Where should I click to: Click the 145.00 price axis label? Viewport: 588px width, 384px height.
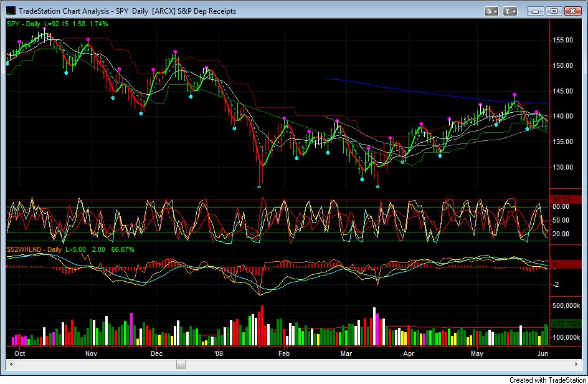563,91
